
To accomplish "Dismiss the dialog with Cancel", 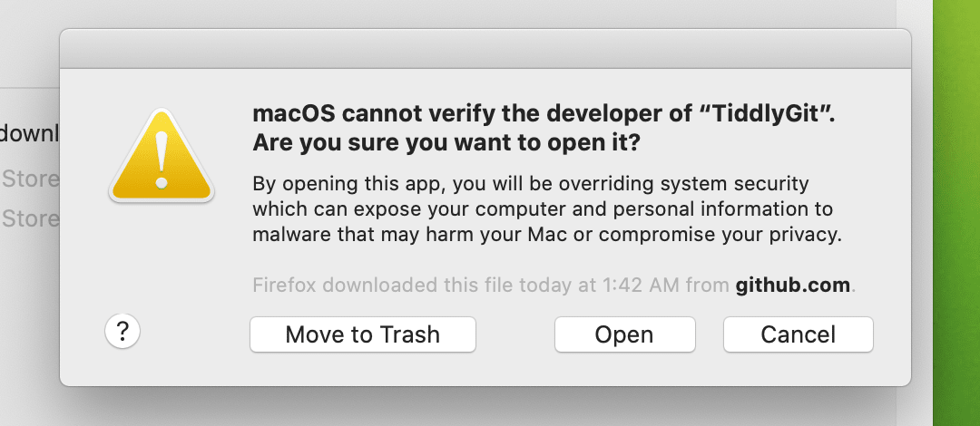I will (x=798, y=334).
